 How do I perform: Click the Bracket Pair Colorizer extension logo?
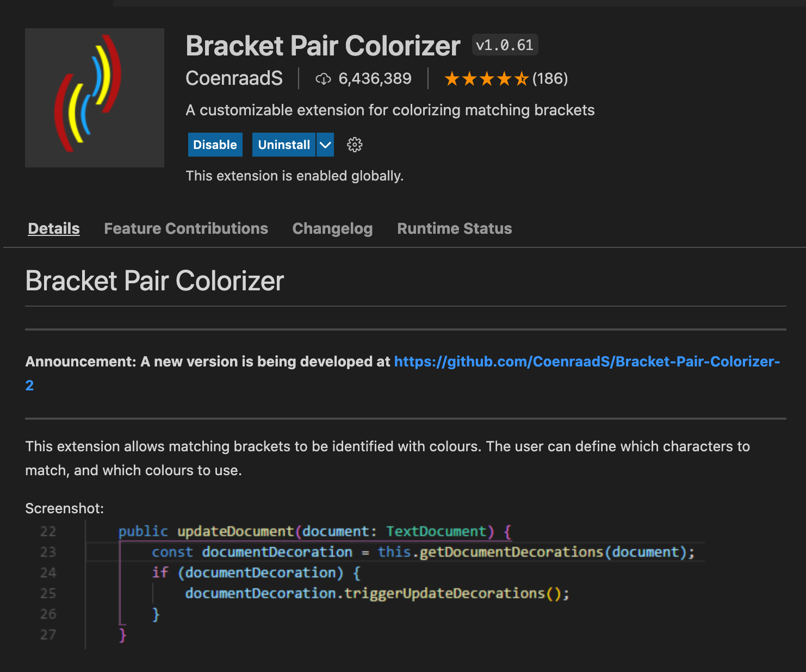point(95,98)
